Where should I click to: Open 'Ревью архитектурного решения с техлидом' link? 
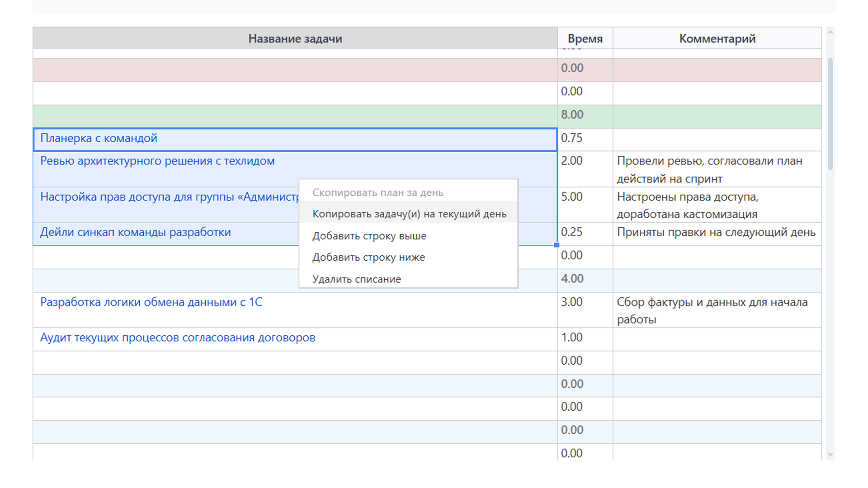click(x=157, y=161)
